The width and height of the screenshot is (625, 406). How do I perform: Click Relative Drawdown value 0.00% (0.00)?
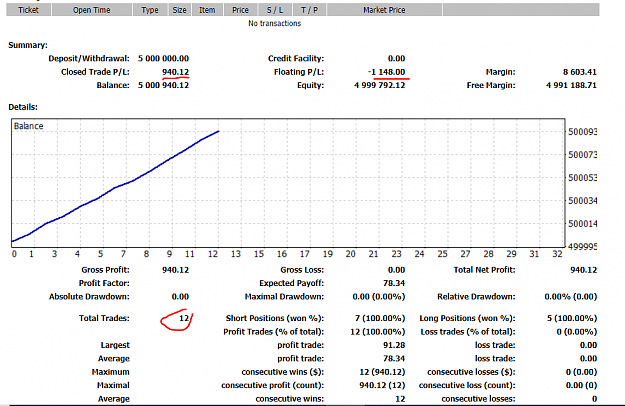click(571, 297)
